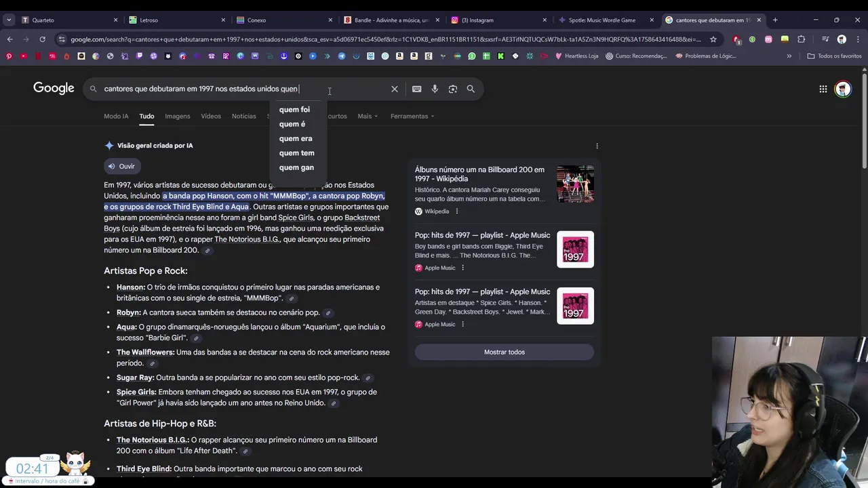This screenshot has height=488, width=868.
Task: Open Heartless Loja bookmark
Action: coord(576,56)
